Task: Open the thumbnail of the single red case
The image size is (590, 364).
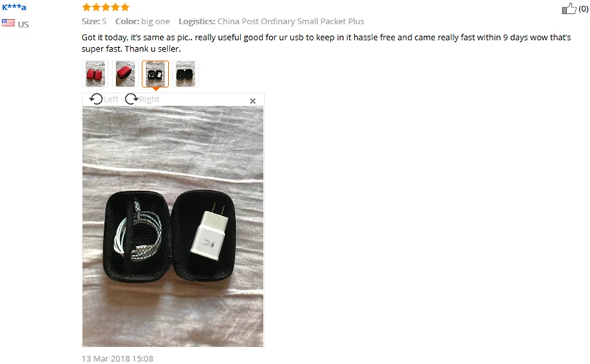Action: 125,74
